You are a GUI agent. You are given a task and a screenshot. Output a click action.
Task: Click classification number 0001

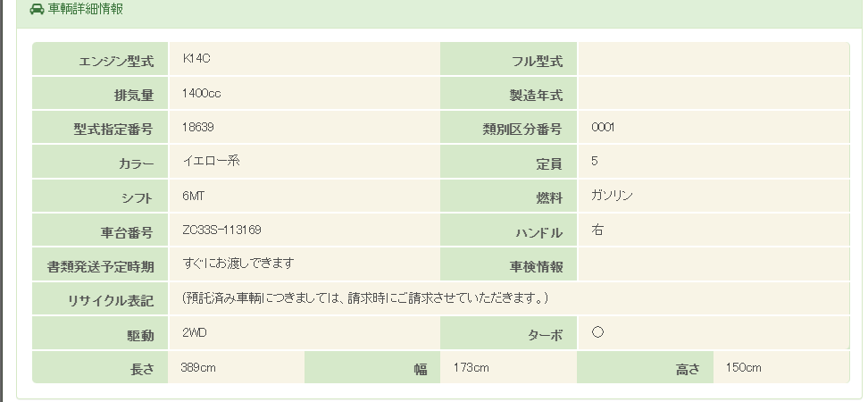point(603,128)
